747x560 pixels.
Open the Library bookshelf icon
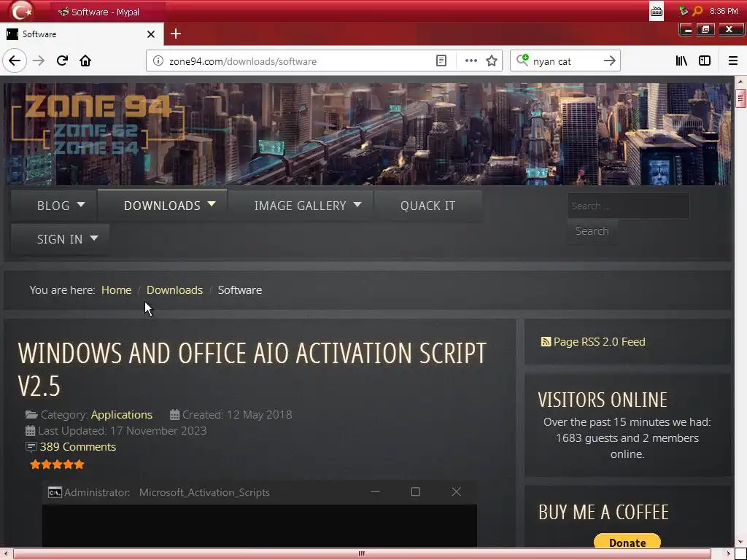tap(681, 61)
